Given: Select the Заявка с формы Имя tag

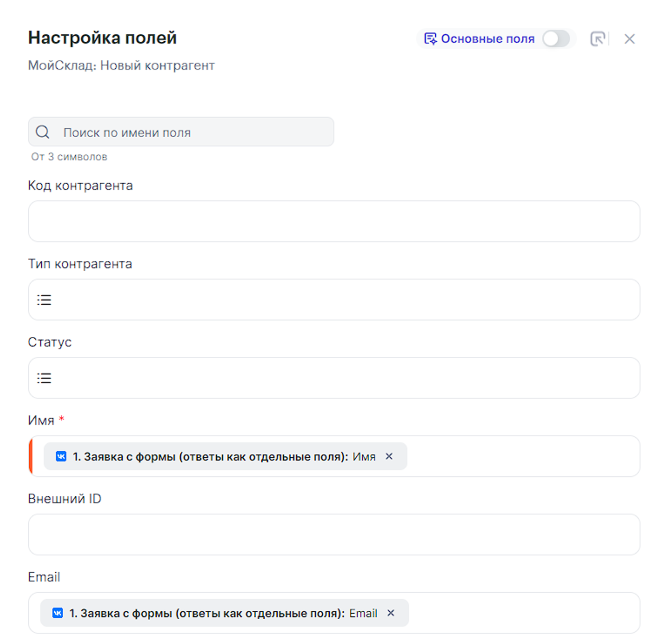Looking at the screenshot, I should coord(217,456).
